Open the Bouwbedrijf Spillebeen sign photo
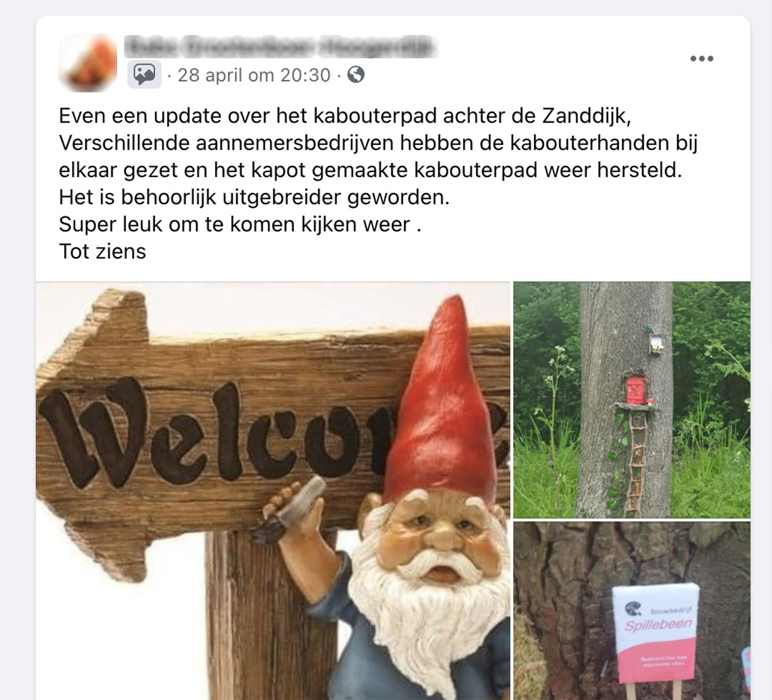The image size is (772, 700). point(632,611)
